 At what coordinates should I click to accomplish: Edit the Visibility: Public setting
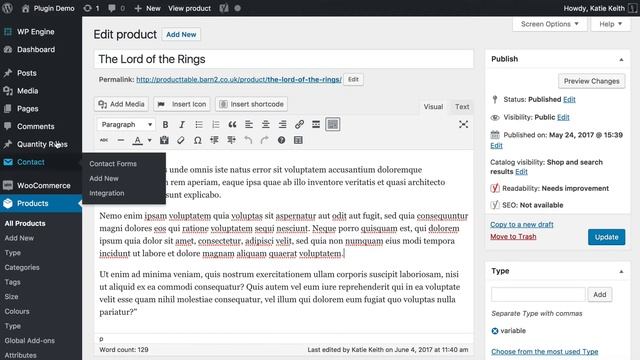(563, 118)
